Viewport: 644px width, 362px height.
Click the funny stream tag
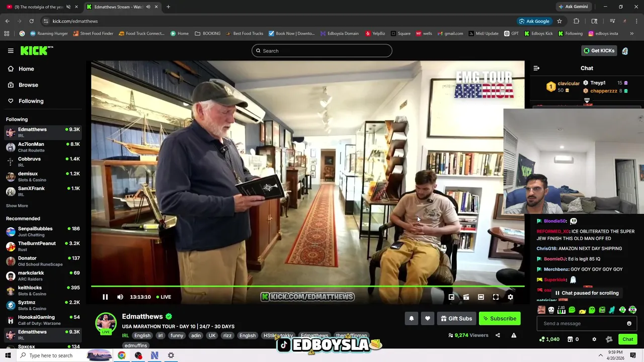click(177, 335)
